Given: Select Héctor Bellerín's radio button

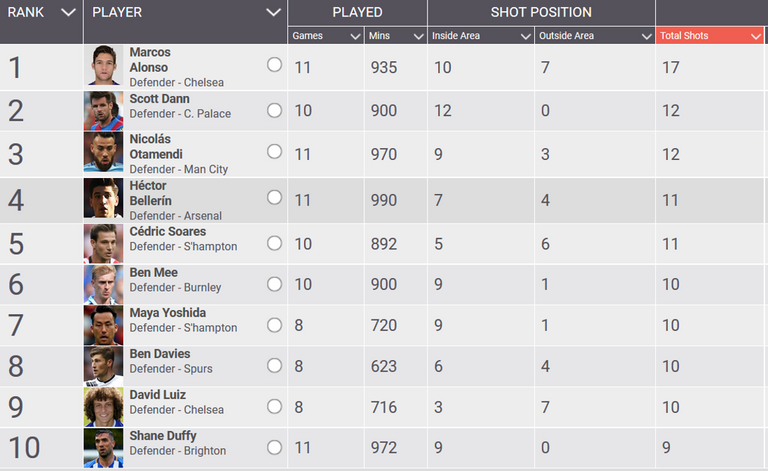Looking at the screenshot, I should tap(274, 197).
